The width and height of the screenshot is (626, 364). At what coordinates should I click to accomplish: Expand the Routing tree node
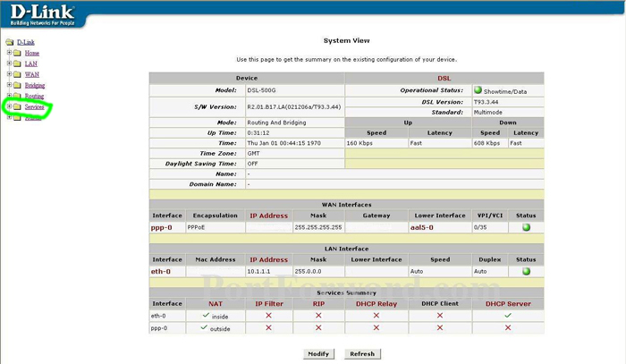(9, 96)
